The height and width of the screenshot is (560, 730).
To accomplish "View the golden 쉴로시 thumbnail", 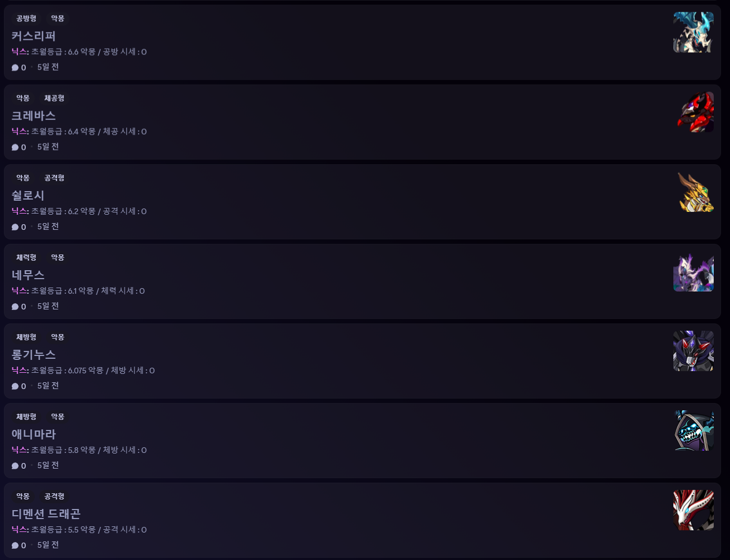I will pos(693,192).
